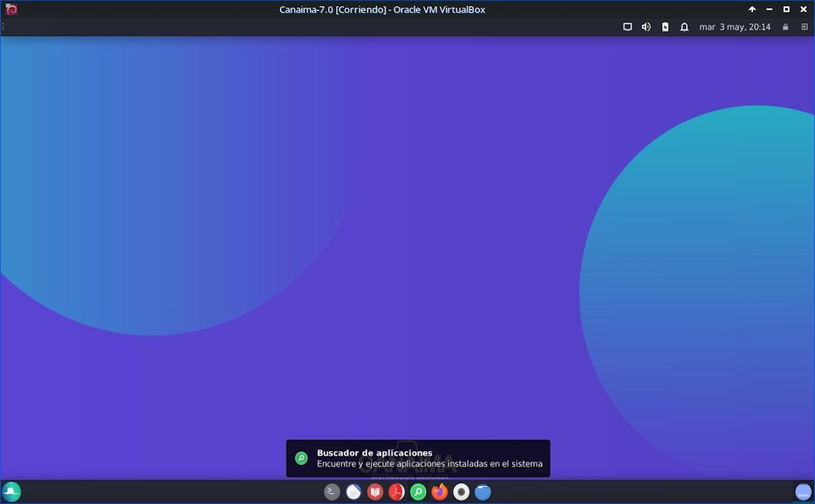815x504 pixels.
Task: Open the red book reader application
Action: pyautogui.click(x=375, y=492)
